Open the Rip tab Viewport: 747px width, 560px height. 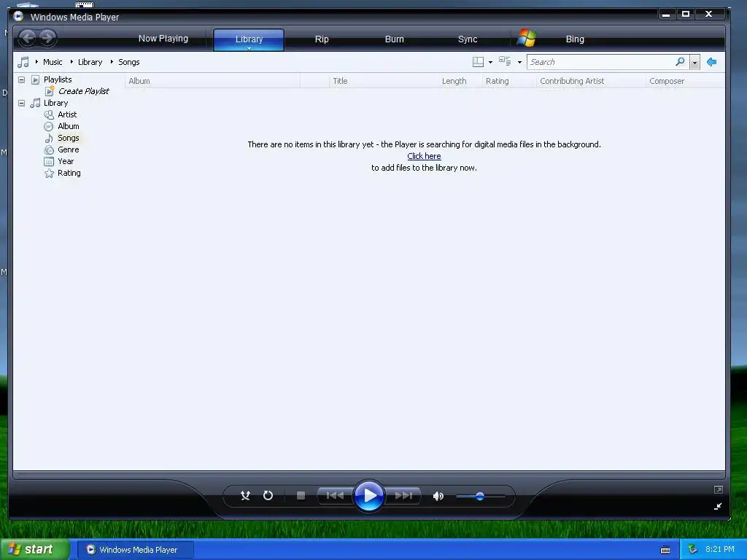click(x=322, y=39)
